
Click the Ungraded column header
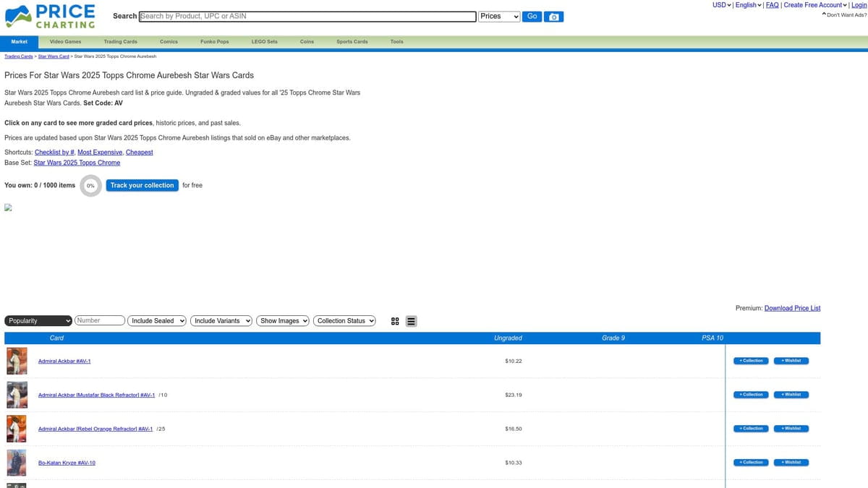coord(508,338)
